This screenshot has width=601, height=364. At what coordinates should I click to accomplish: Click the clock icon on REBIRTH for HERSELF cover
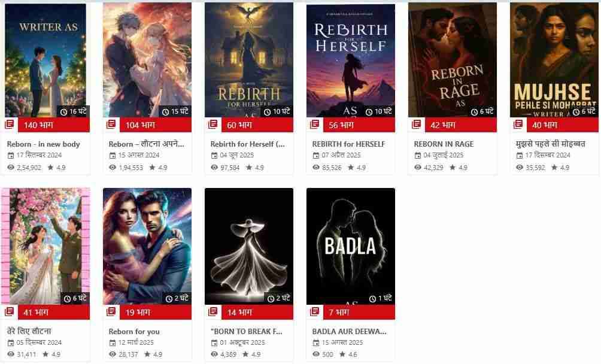369,112
